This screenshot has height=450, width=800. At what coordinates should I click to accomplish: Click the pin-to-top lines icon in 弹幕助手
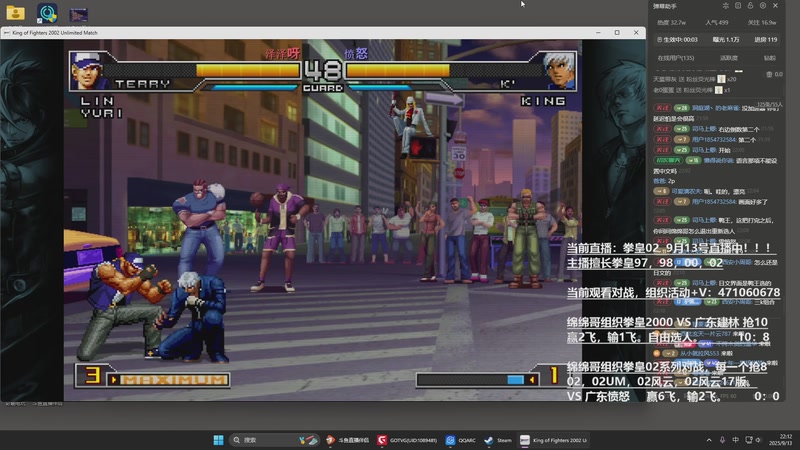726,6
